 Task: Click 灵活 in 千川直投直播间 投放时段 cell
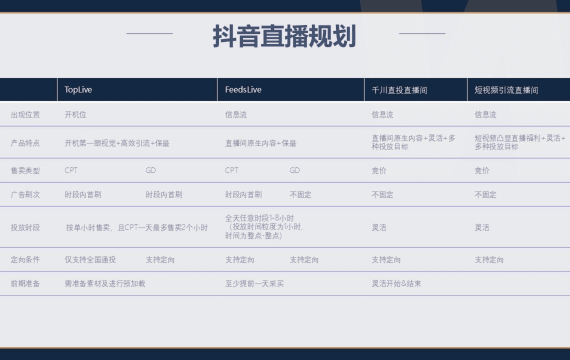pyautogui.click(x=379, y=228)
